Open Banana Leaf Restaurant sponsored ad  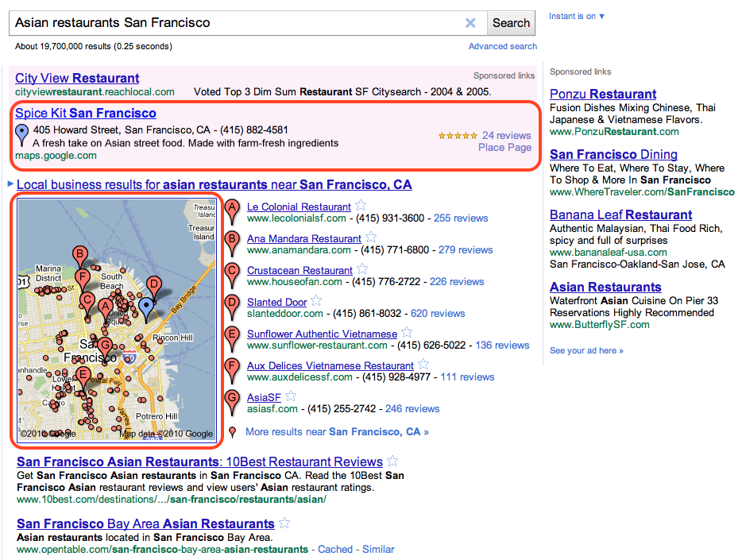[621, 214]
